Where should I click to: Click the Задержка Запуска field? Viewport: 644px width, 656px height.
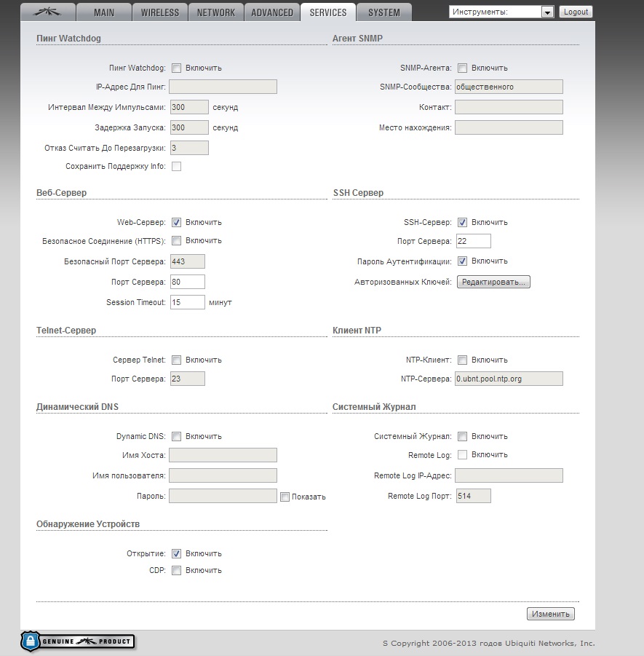point(189,127)
